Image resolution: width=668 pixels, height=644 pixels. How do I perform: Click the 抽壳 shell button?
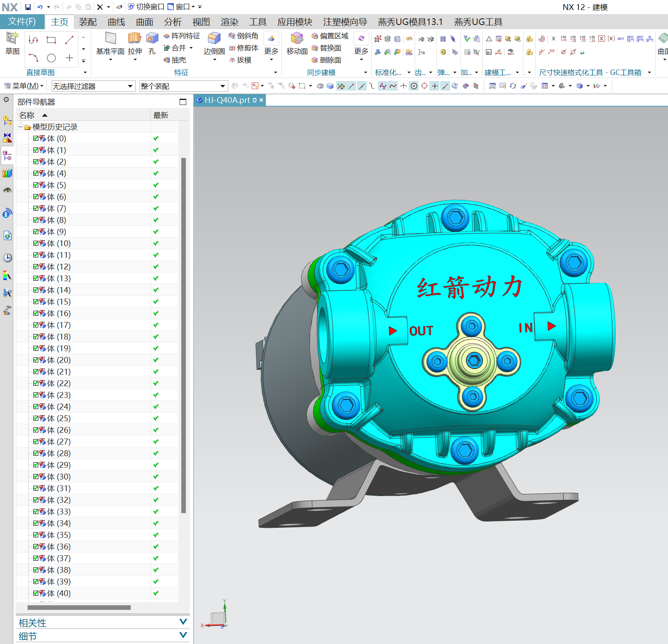175,60
